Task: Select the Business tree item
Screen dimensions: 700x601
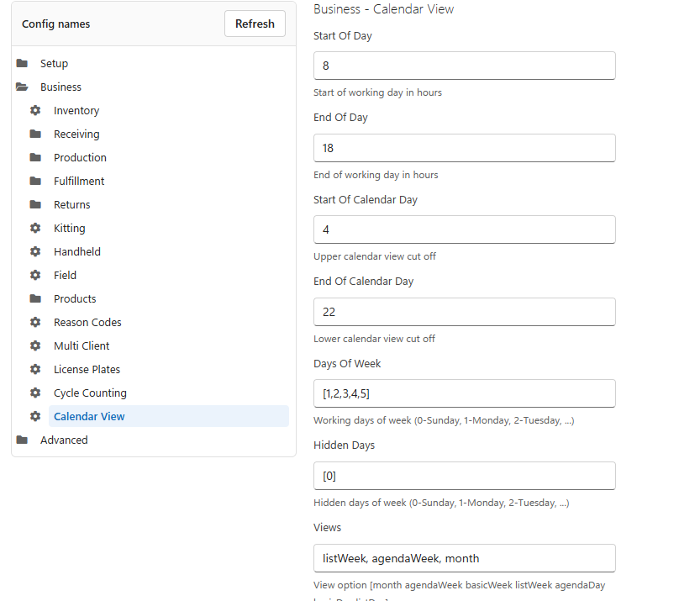Action: coord(61,87)
